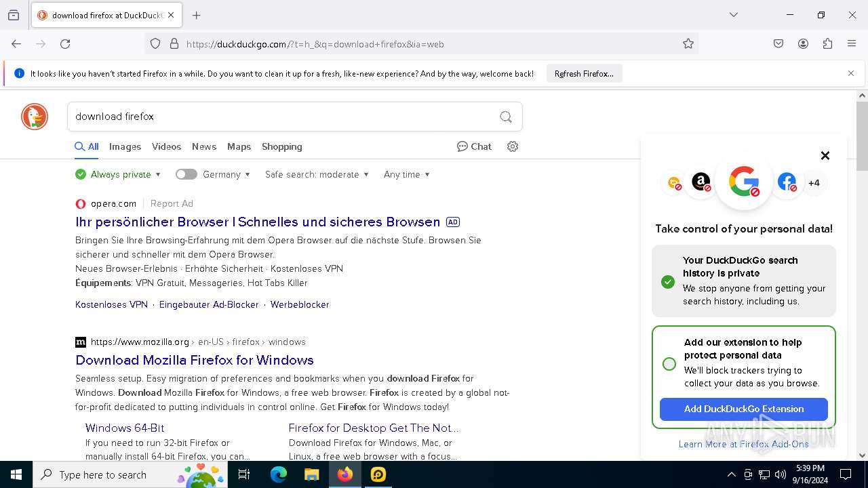The width and height of the screenshot is (868, 488).
Task: Open Learn More at Firefox Add-Ons link
Action: click(744, 444)
